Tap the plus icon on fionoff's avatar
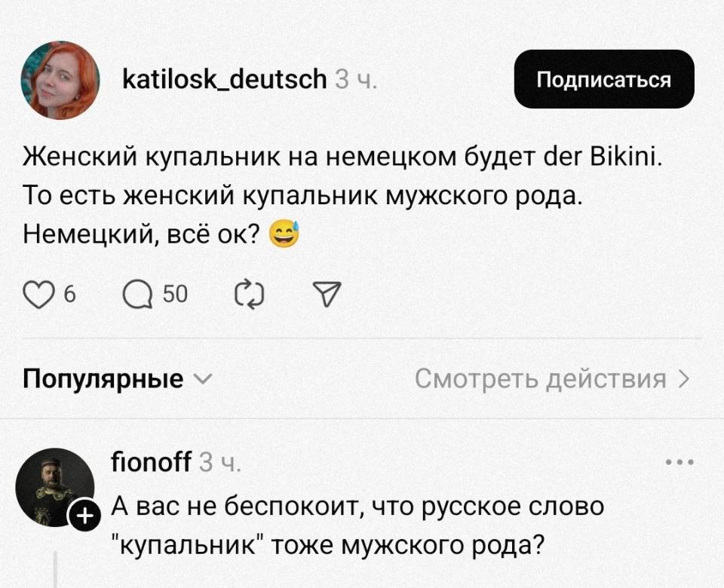Screen dimensions: 724x588 tap(85, 516)
